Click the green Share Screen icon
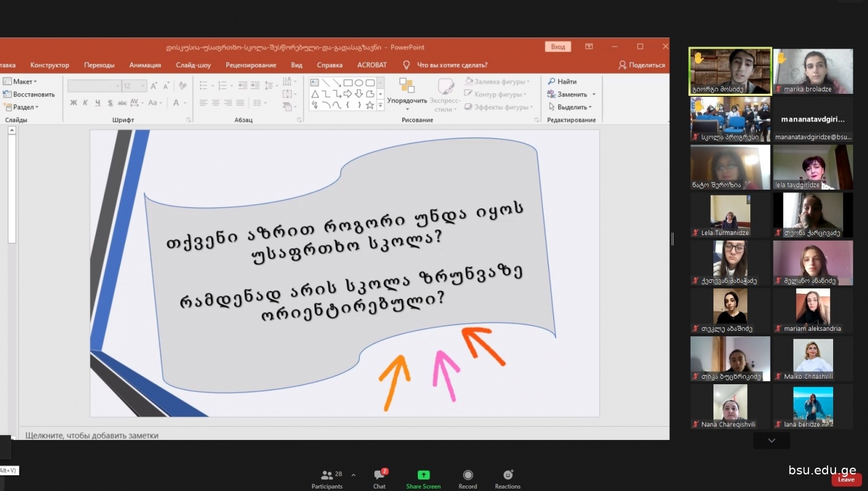Viewport: 868px width, 491px height. point(423,475)
